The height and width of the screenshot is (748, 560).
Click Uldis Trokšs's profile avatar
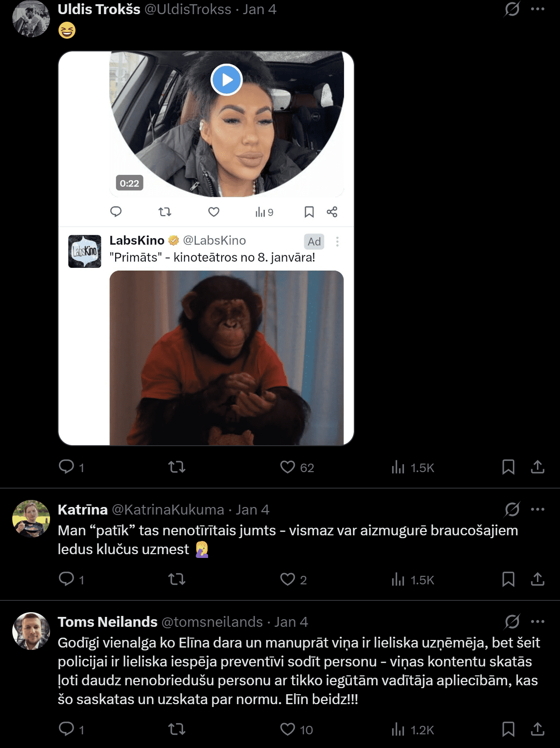click(31, 19)
